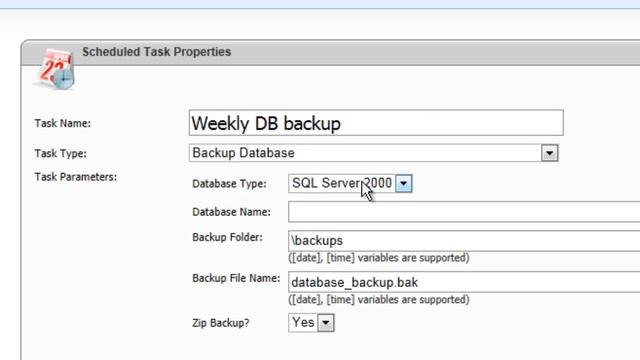Open the Task Type dropdown arrow
The height and width of the screenshot is (360, 640).
[549, 153]
